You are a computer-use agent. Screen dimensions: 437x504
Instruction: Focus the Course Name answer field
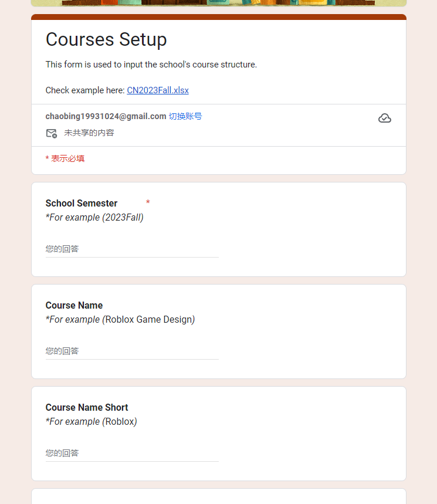point(132,351)
